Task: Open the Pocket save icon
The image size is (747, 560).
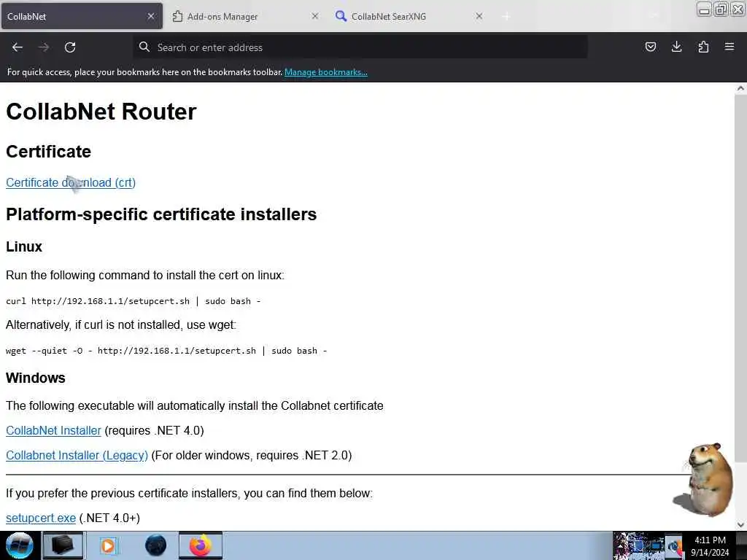Action: coord(650,47)
